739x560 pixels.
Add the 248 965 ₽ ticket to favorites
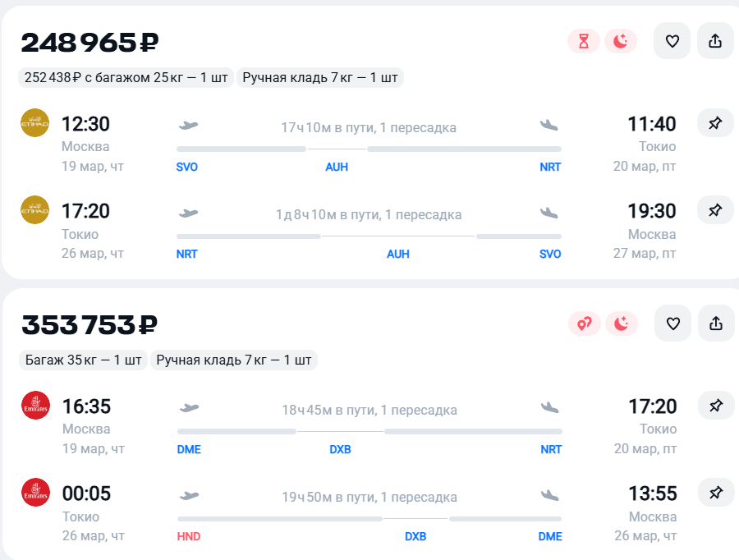(x=672, y=41)
